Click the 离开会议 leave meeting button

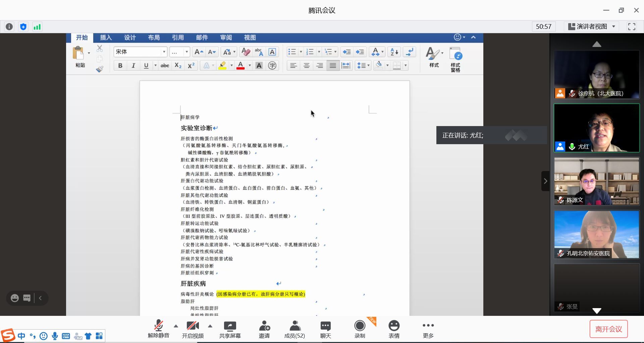608,329
